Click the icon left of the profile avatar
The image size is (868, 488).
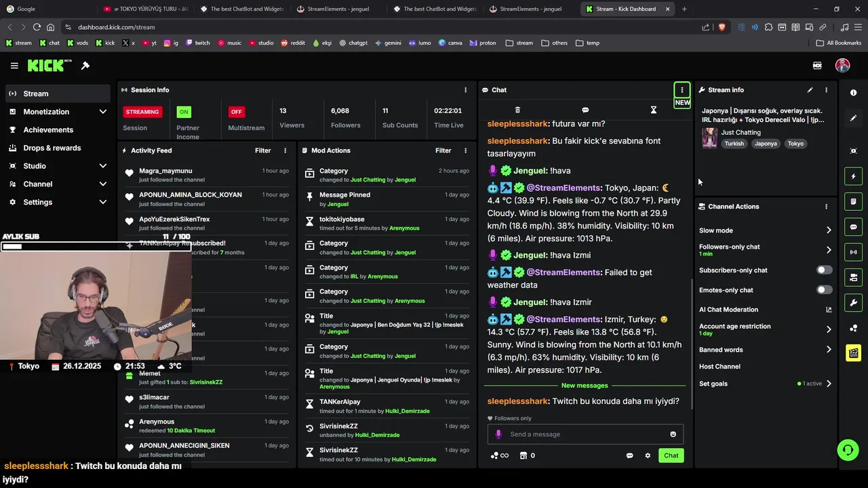(817, 66)
